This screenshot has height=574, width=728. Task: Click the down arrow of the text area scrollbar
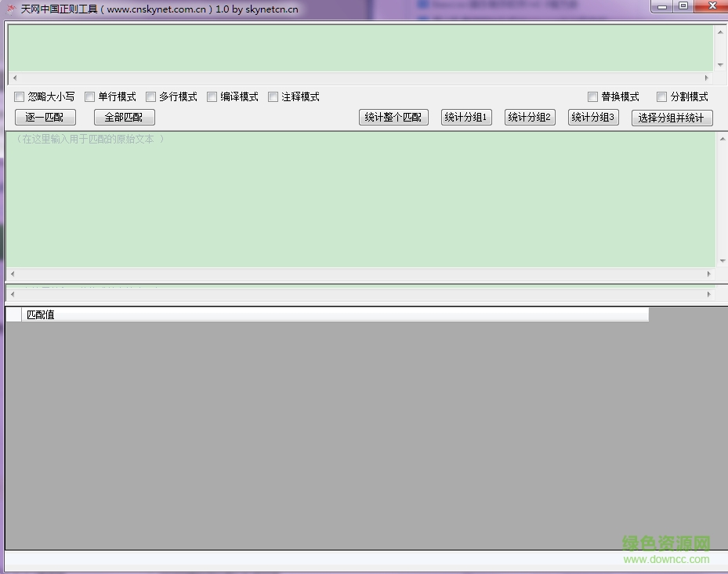(x=721, y=261)
